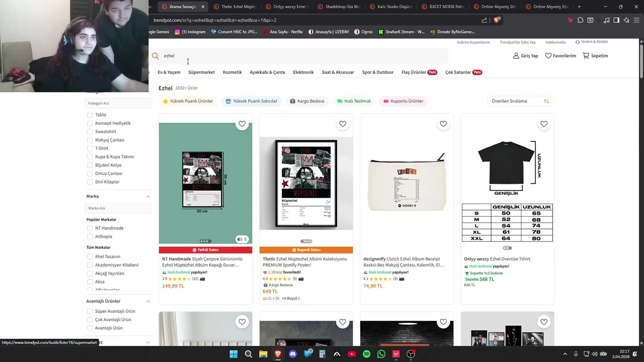
Task: Filter by Kuponlu Ürünler
Action: (x=404, y=101)
